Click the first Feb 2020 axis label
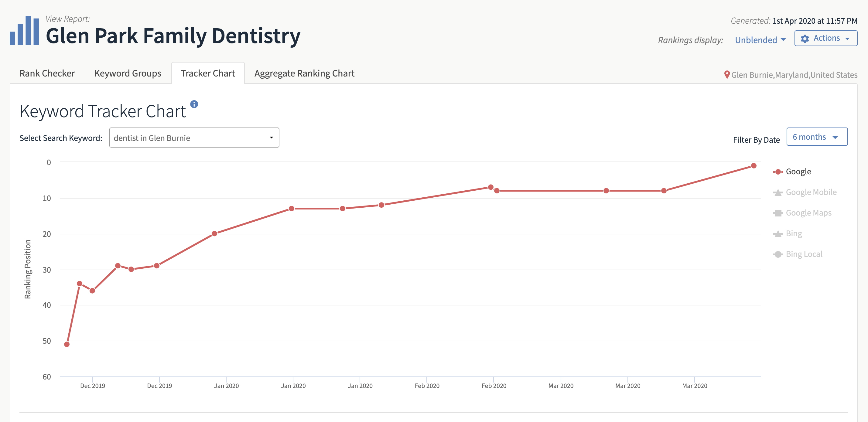 pos(427,386)
